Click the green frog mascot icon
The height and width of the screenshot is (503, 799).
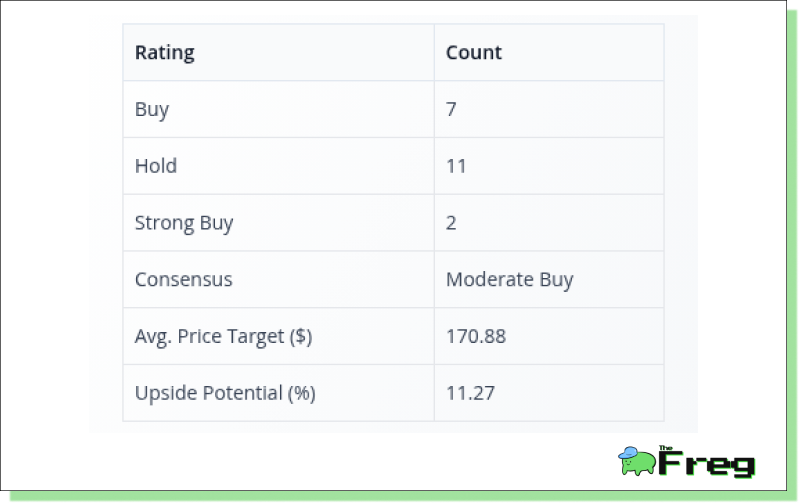click(x=639, y=464)
